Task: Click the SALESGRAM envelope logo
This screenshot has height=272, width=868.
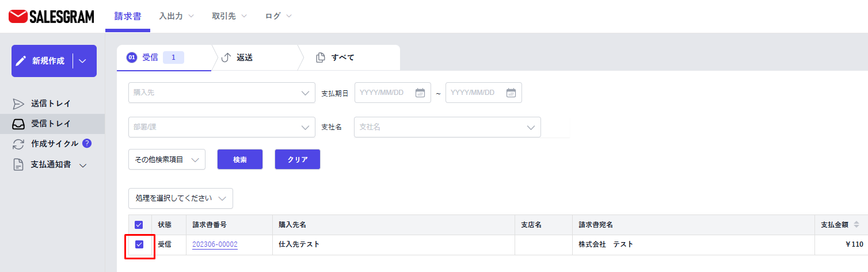Action: pyautogui.click(x=18, y=17)
